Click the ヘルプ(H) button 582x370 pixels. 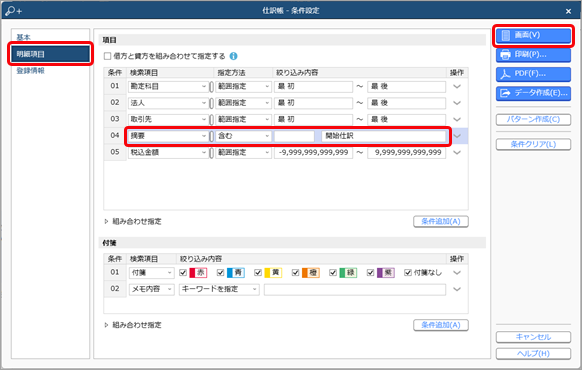[x=533, y=354]
